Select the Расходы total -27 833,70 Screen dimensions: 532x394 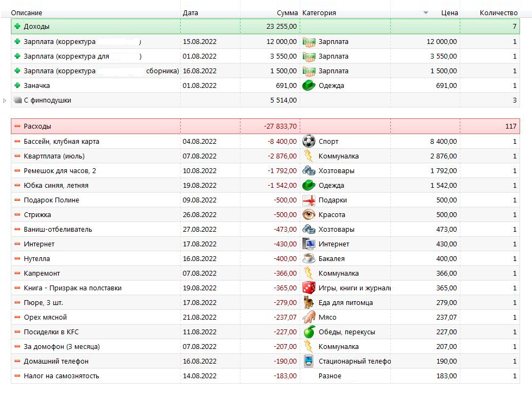click(x=280, y=126)
